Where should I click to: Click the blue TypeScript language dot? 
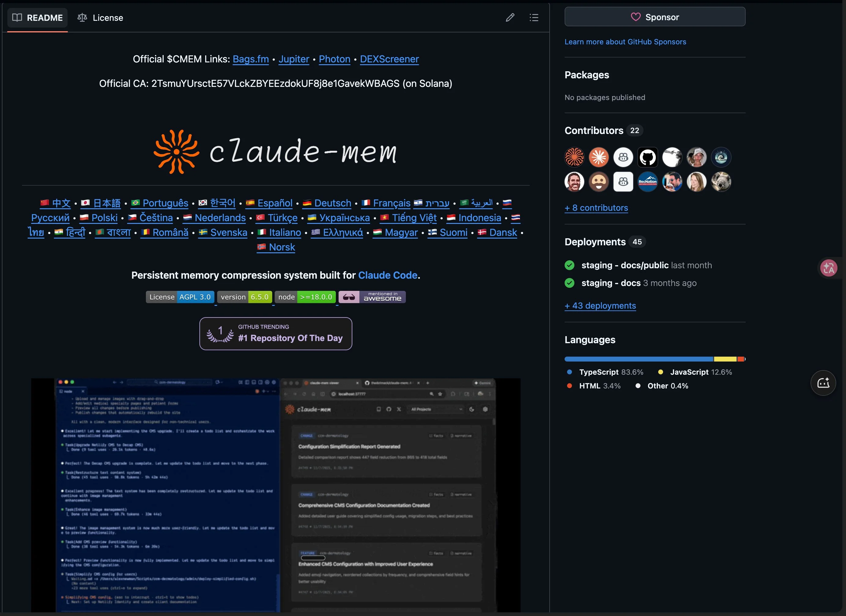pos(569,372)
